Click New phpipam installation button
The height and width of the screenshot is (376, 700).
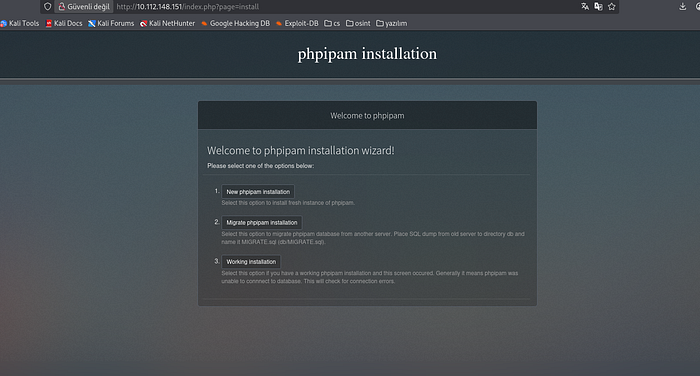tap(258, 192)
